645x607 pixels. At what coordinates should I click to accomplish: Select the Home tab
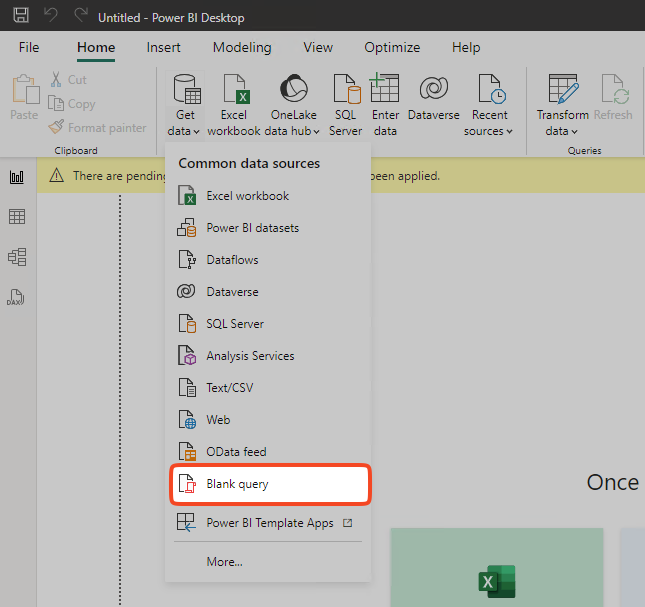96,47
